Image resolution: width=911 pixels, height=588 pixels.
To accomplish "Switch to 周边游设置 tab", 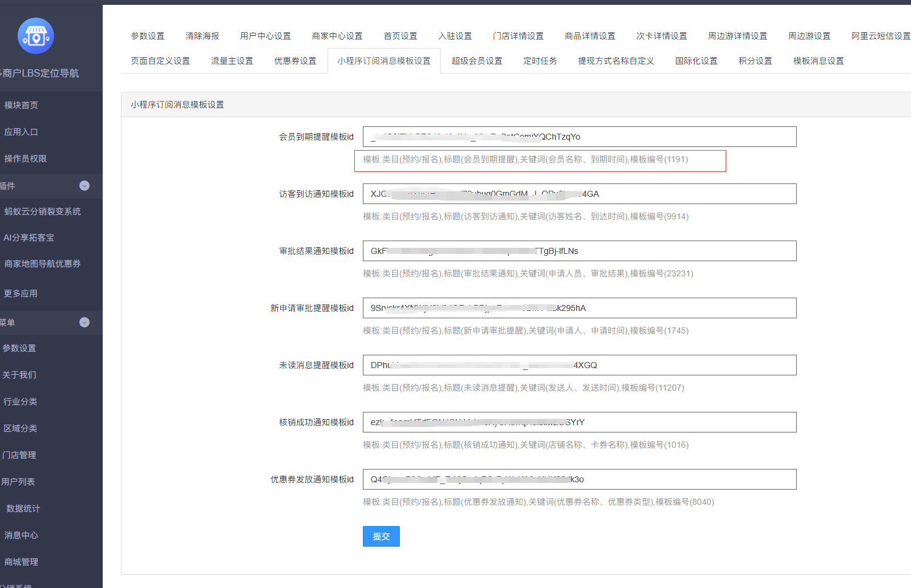I will point(810,36).
